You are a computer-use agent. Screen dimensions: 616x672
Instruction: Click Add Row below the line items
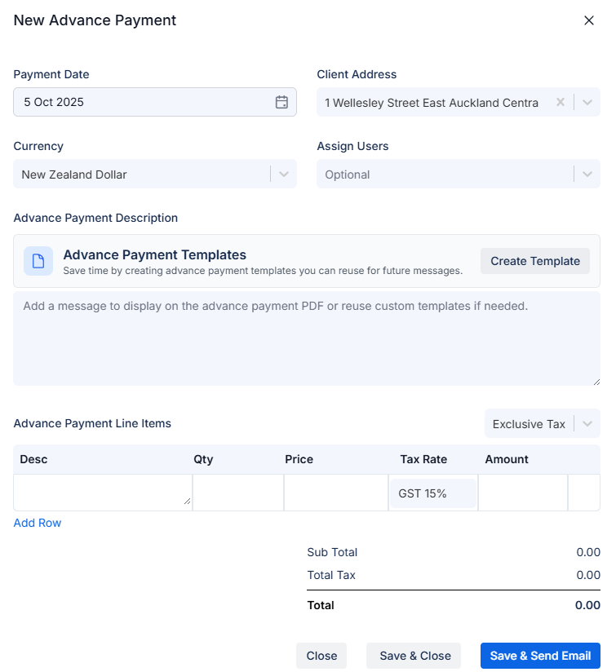[37, 523]
